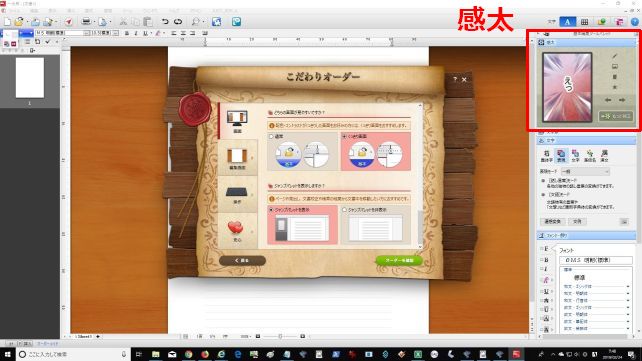Create a new document from toolbar
The height and width of the screenshot is (361, 642).
[7, 22]
